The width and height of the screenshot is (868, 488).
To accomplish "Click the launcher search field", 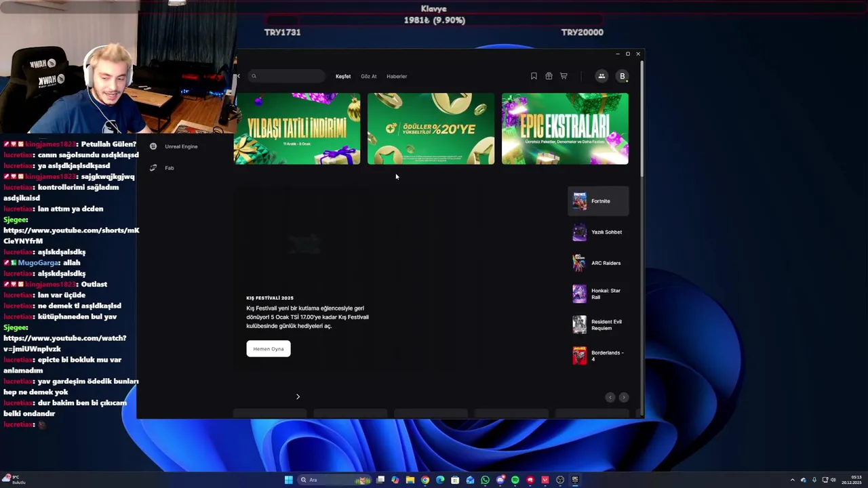I will [x=287, y=76].
